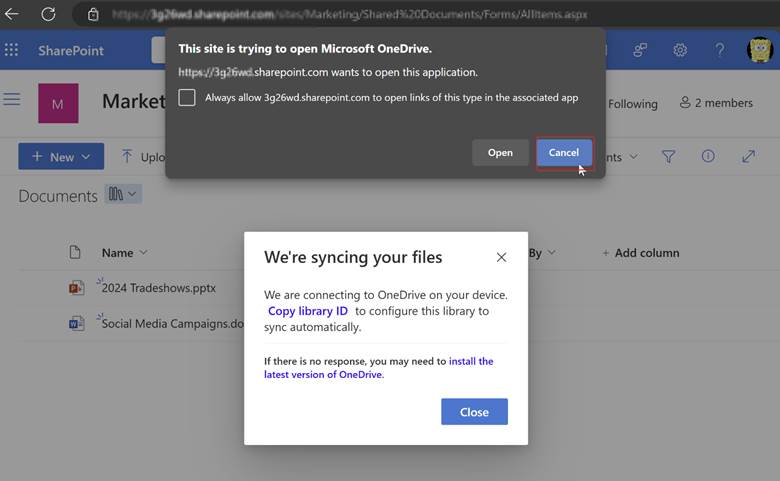Open the 2024 Tradeshows.pptx file
780x481 pixels.
(x=158, y=288)
